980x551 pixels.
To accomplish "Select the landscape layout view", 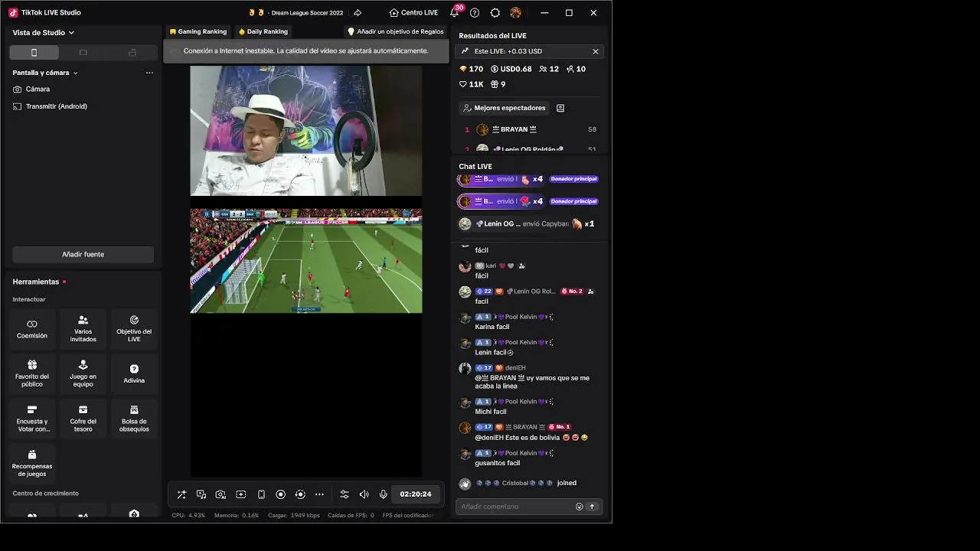I will point(83,53).
